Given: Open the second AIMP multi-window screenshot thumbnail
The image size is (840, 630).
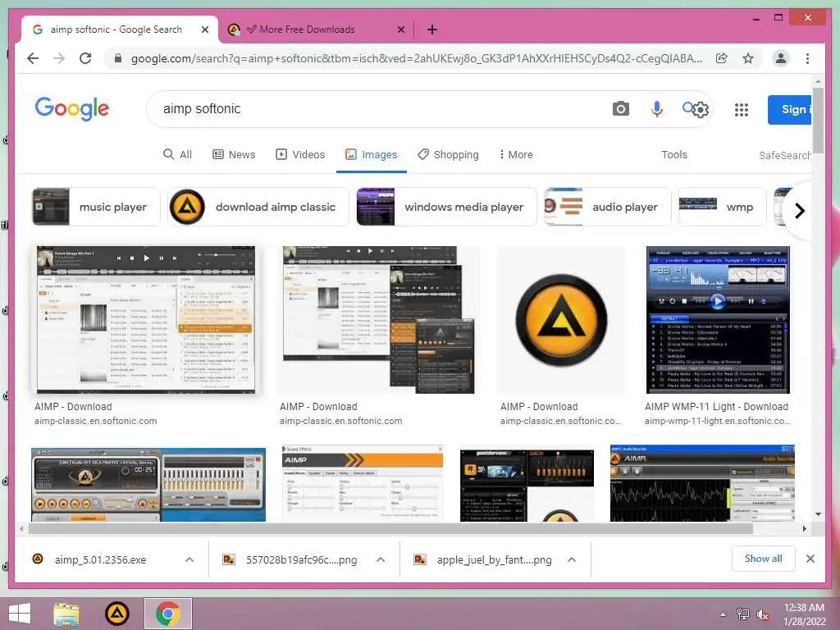Looking at the screenshot, I should 378,320.
